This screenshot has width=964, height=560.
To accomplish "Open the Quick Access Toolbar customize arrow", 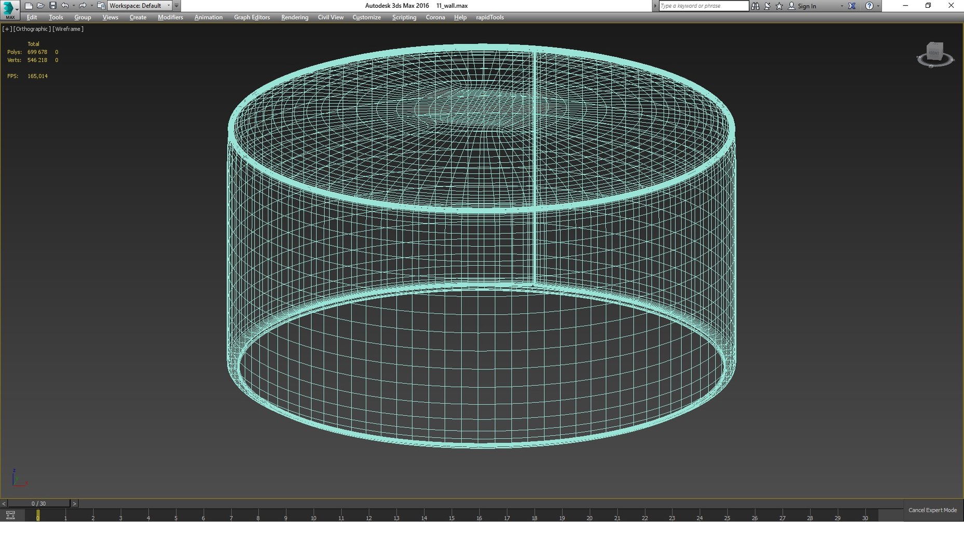I will tap(176, 6).
